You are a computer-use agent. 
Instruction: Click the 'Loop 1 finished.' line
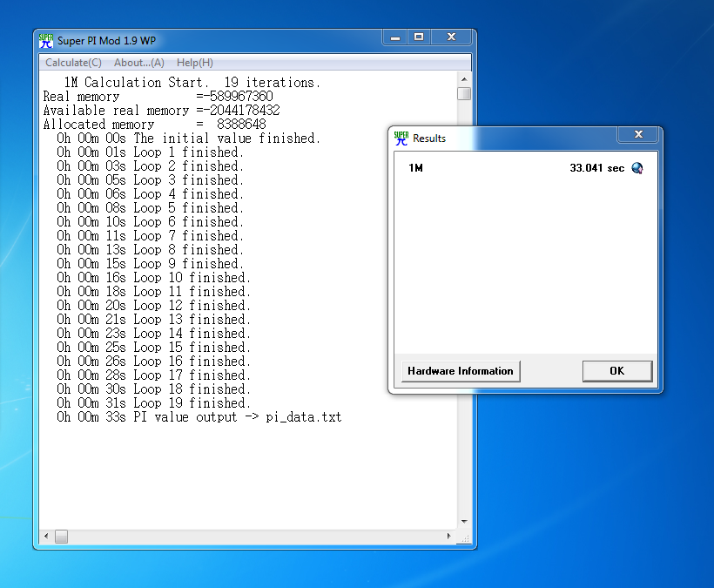[x=151, y=152]
